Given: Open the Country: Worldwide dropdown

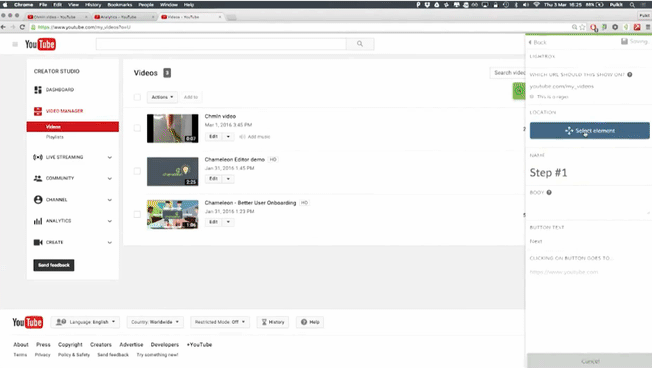Looking at the screenshot, I should click(x=155, y=322).
